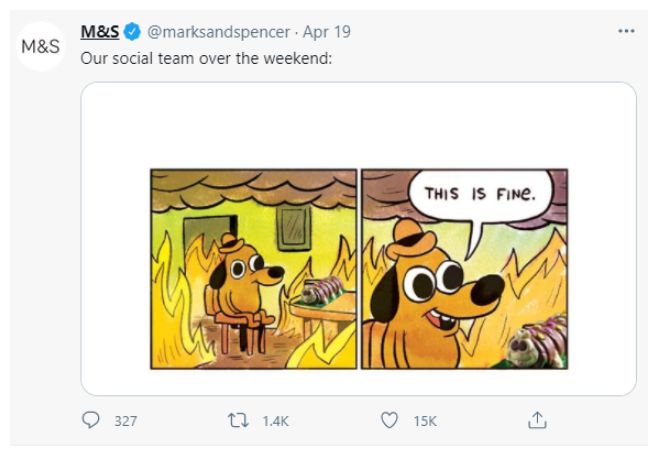Open the M&S display name link
Screen dimensions: 660x467
tap(99, 32)
